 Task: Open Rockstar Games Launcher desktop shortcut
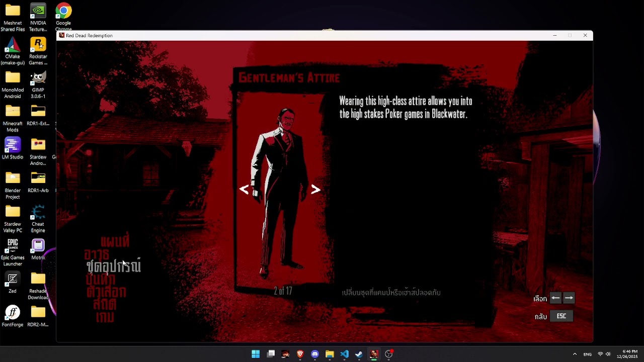[x=38, y=51]
